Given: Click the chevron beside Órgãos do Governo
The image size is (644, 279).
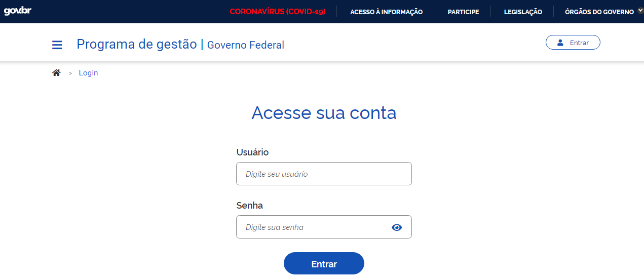Looking at the screenshot, I should 640,11.
